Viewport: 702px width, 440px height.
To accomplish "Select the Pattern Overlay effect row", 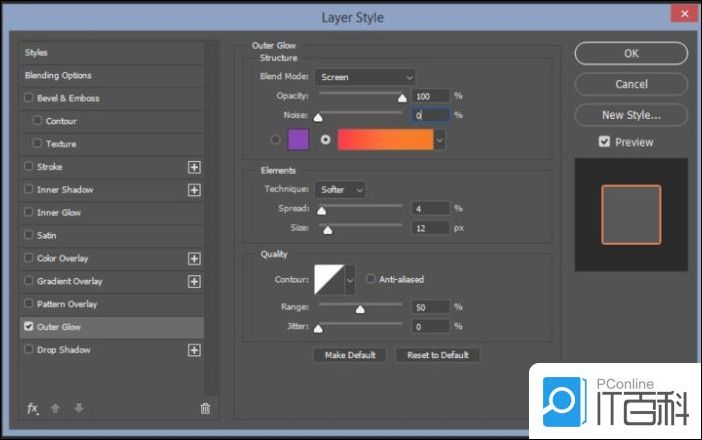I will coord(111,304).
